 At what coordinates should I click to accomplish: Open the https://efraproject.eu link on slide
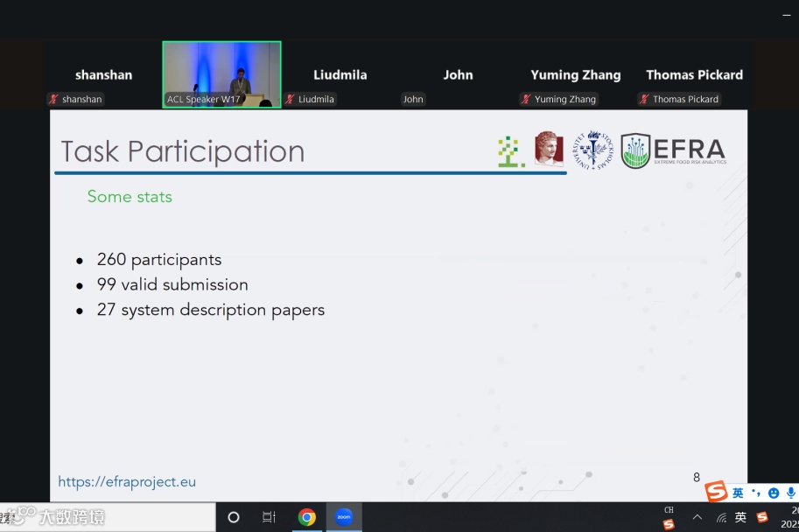[127, 481]
